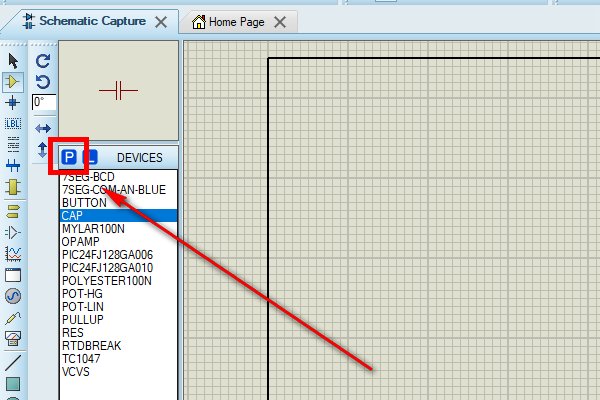Select RTDBREAK in the devices list
Viewport: 600px width, 400px height.
tap(119, 346)
